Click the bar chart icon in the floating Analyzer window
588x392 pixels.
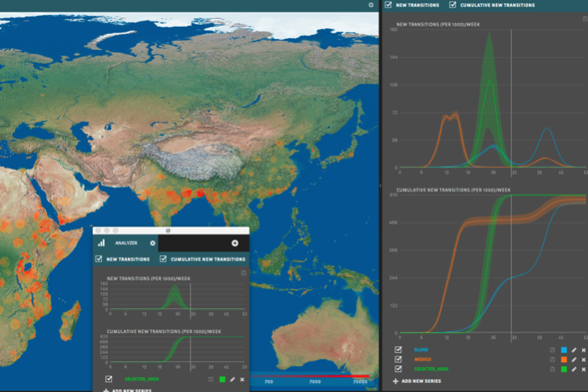(102, 243)
